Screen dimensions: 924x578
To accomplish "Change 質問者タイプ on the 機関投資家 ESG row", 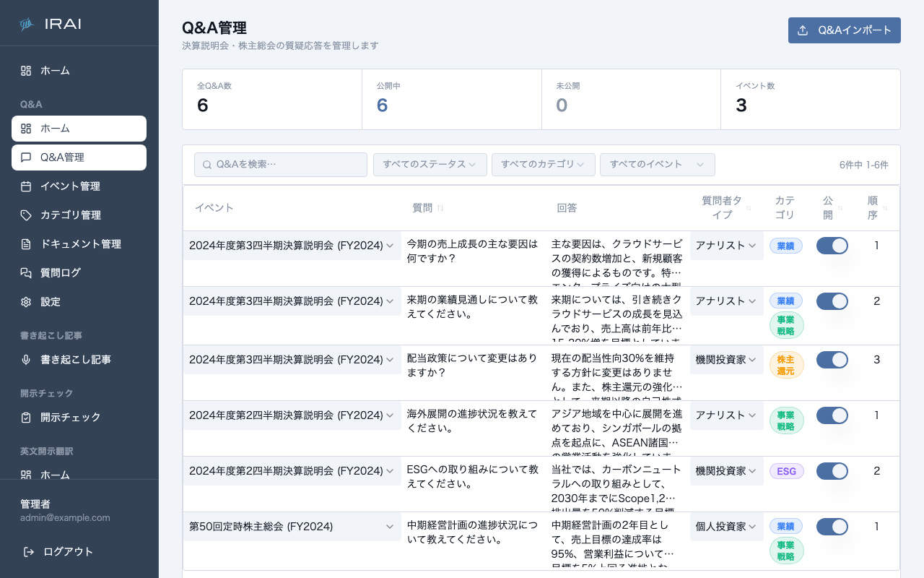I will pos(726,470).
